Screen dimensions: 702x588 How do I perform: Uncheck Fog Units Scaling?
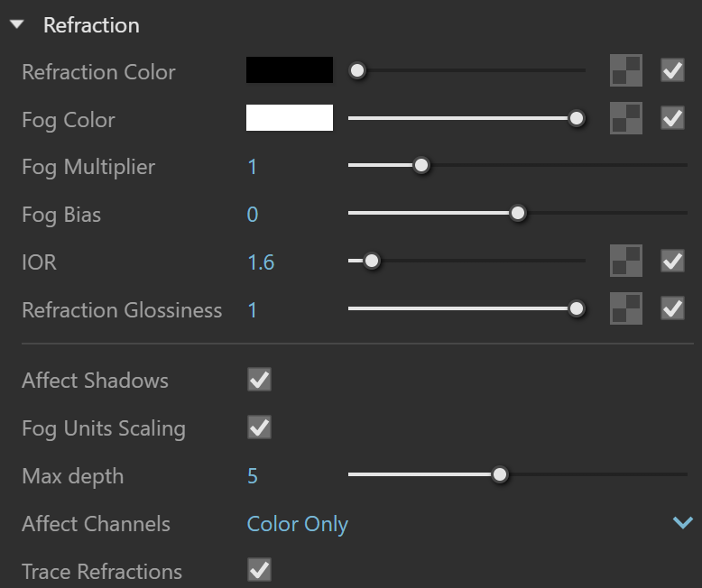pyautogui.click(x=259, y=427)
